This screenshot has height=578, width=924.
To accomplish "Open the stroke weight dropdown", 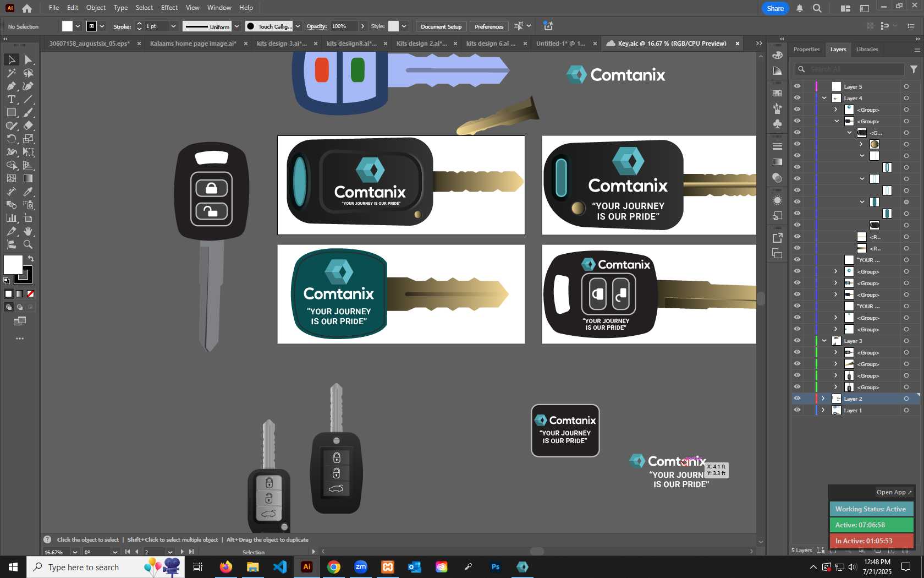I will click(173, 26).
